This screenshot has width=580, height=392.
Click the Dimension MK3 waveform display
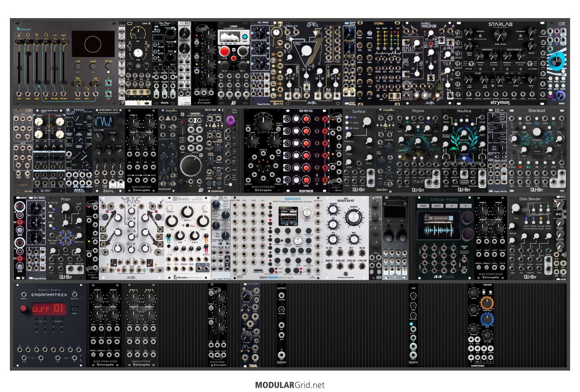(103, 122)
